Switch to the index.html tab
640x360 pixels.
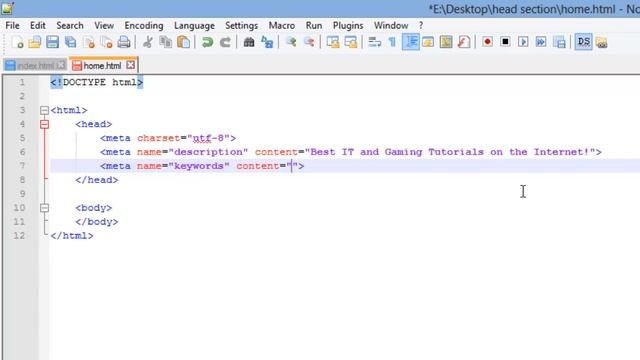coord(35,65)
